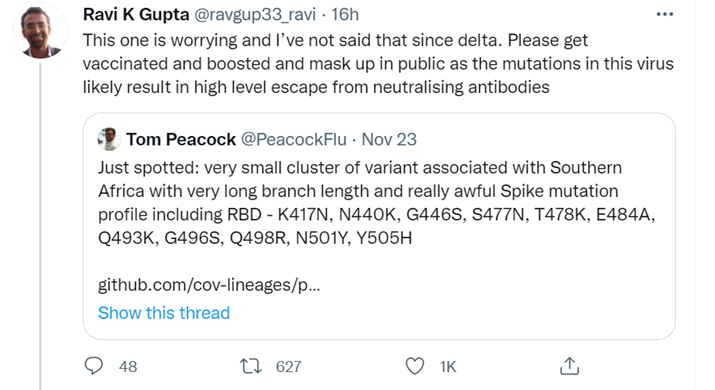This screenshot has height=390, width=715.
Task: Click the 16h timestamp
Action: point(345,15)
